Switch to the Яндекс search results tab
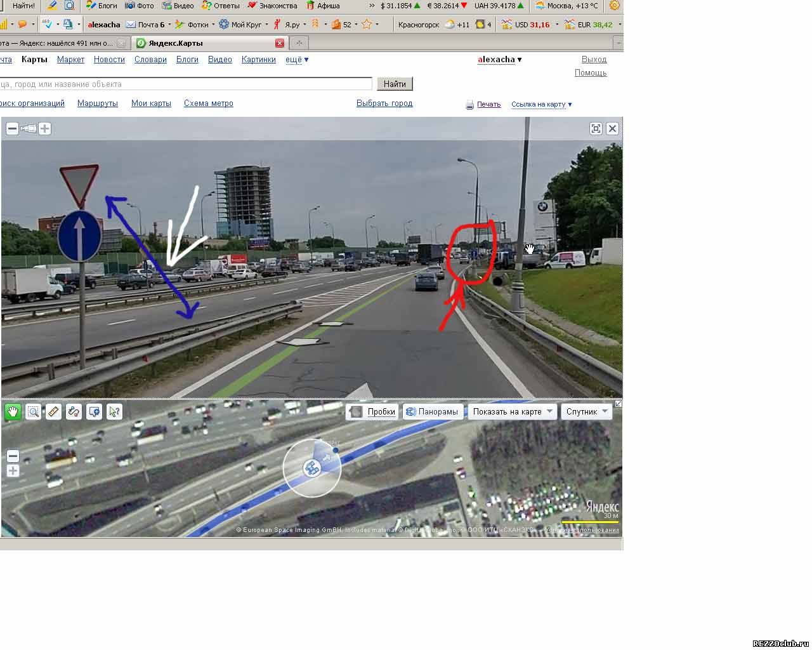The height and width of the screenshot is (650, 812). [63, 43]
